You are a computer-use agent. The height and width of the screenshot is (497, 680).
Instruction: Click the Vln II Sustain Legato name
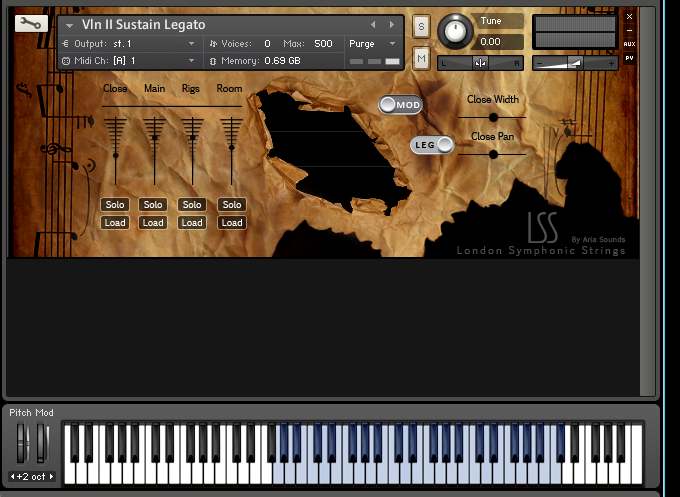[x=144, y=25]
